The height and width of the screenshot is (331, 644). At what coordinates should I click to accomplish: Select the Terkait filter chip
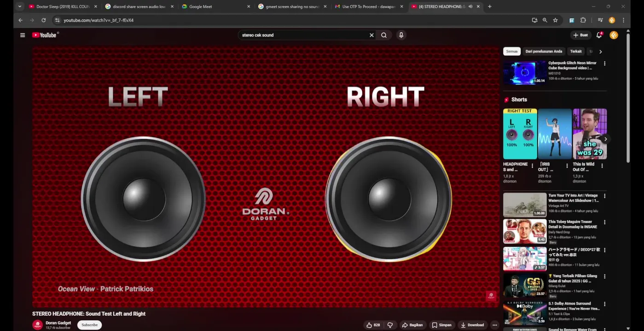576,51
